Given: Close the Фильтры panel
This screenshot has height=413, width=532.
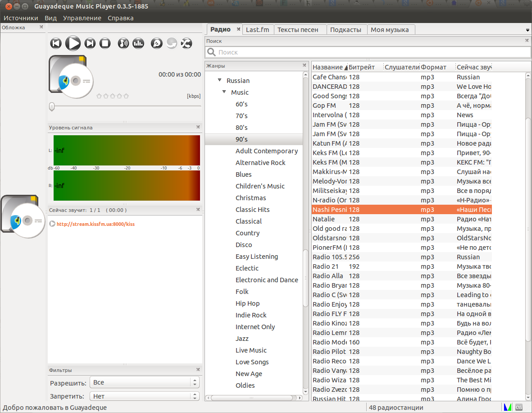Looking at the screenshot, I should coord(198,369).
